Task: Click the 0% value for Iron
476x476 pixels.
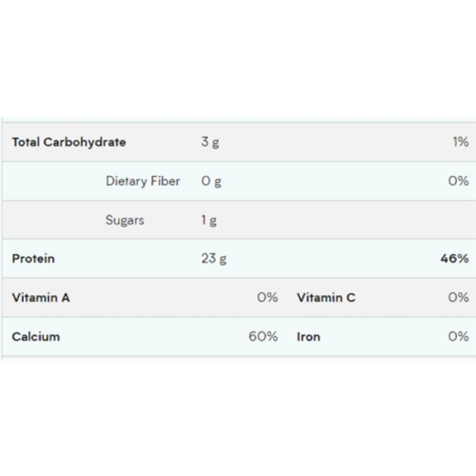Action: point(459,337)
